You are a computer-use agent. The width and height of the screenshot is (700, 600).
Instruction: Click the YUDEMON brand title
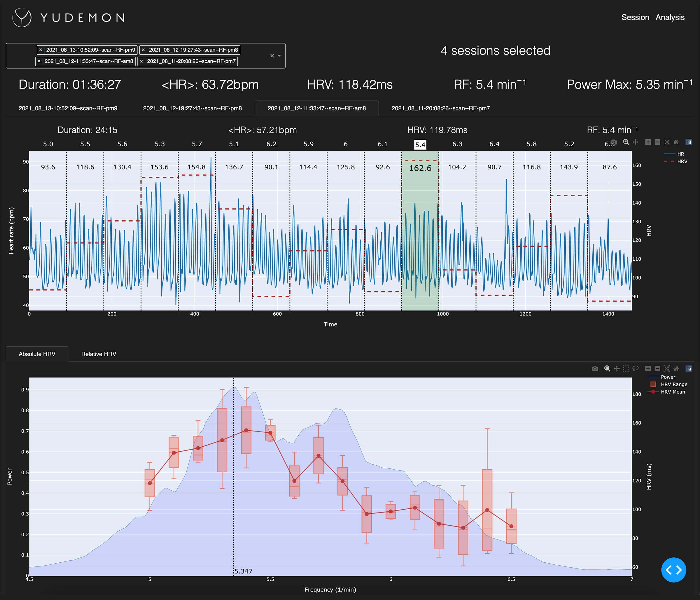83,17
